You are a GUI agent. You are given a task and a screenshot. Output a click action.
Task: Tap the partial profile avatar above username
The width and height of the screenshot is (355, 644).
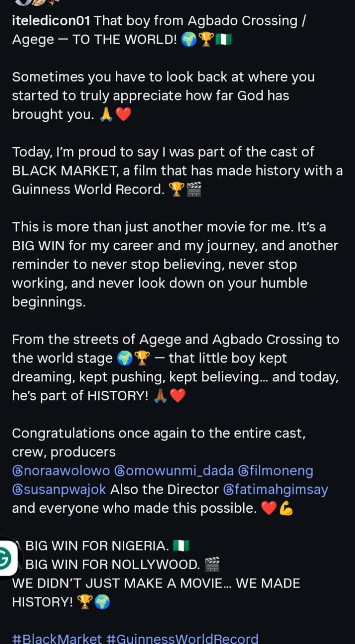coord(37,2)
